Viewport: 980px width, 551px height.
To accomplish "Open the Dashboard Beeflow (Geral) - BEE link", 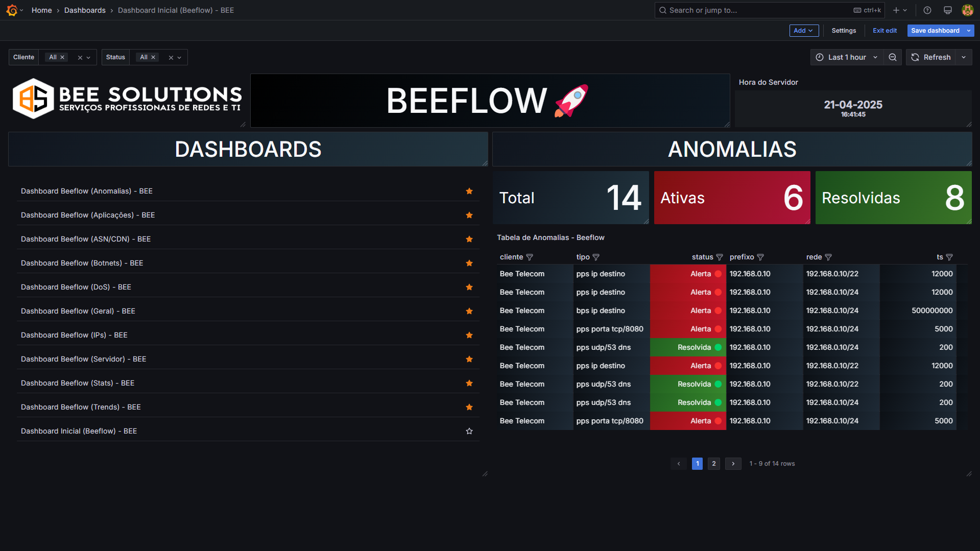I will pyautogui.click(x=78, y=310).
